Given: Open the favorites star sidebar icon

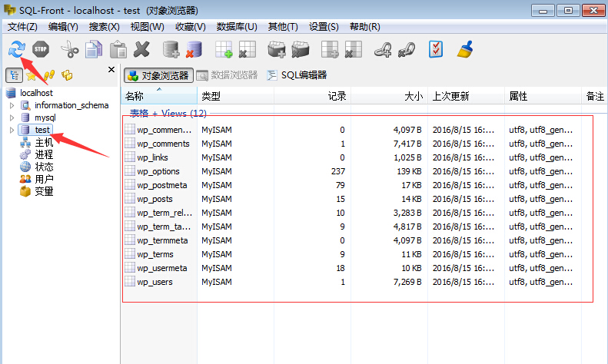Looking at the screenshot, I should tap(31, 75).
